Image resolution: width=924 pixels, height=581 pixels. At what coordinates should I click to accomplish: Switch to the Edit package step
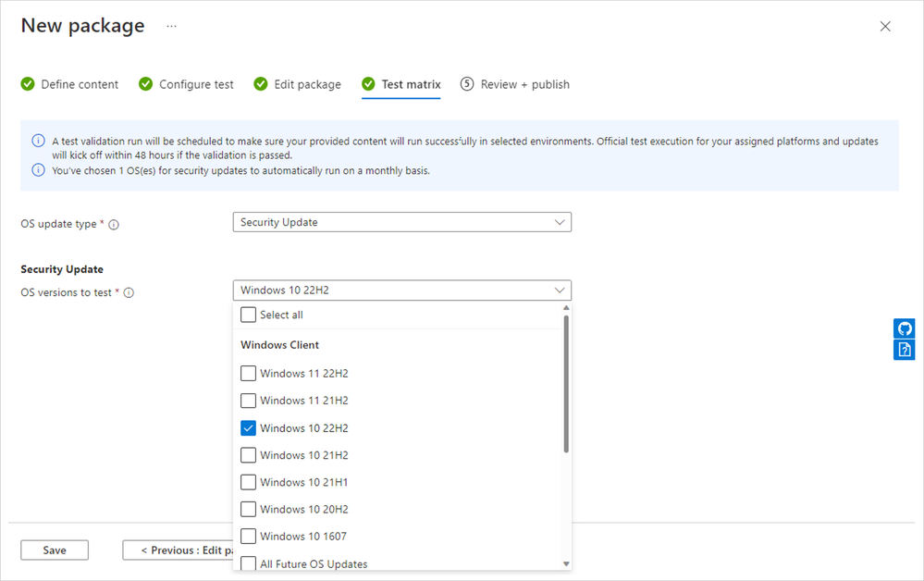pyautogui.click(x=298, y=84)
